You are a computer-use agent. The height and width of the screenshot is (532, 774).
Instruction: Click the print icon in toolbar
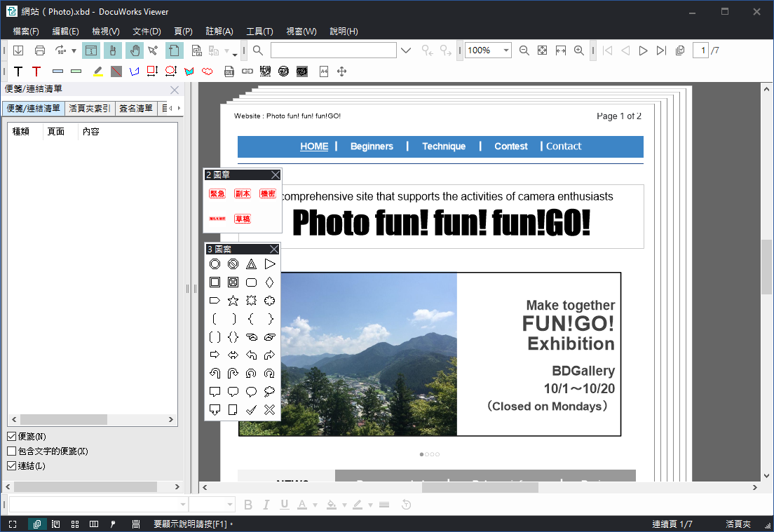click(x=40, y=50)
